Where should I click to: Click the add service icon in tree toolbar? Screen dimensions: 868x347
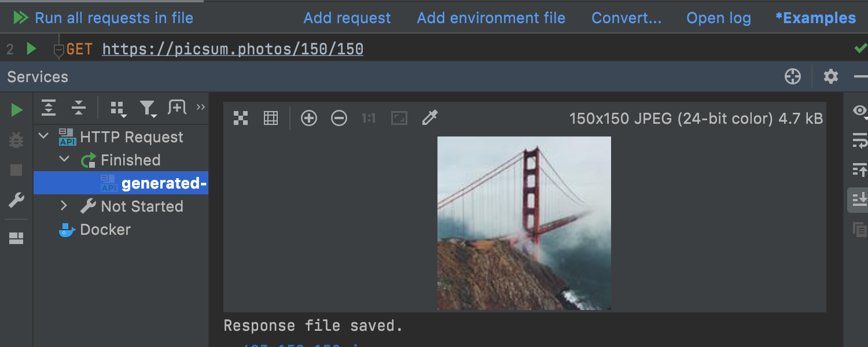pyautogui.click(x=177, y=108)
